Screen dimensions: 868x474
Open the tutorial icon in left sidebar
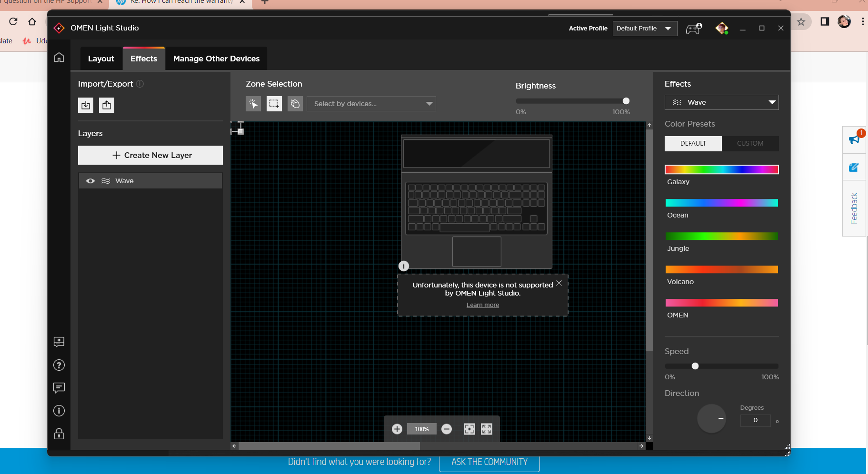[x=59, y=342]
